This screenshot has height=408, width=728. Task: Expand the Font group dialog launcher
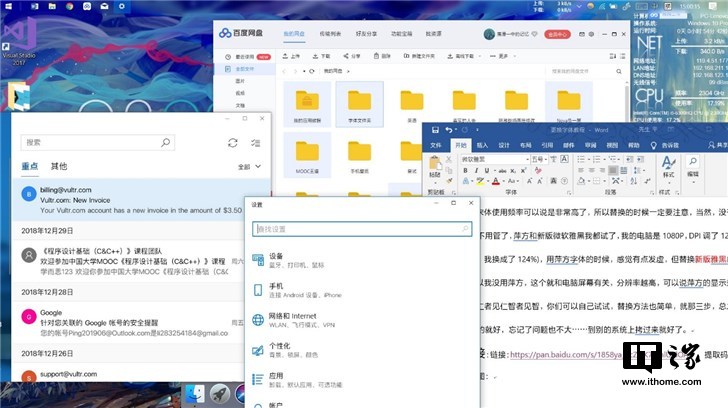569,192
